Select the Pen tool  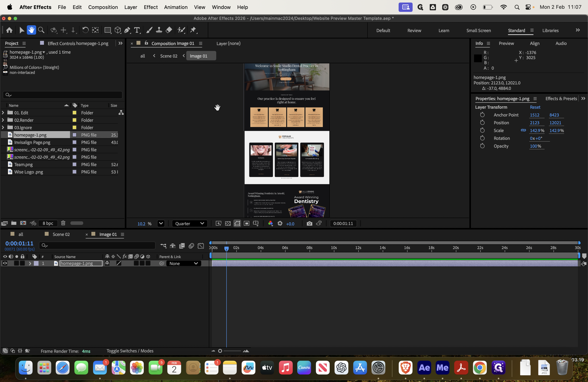pos(127,30)
